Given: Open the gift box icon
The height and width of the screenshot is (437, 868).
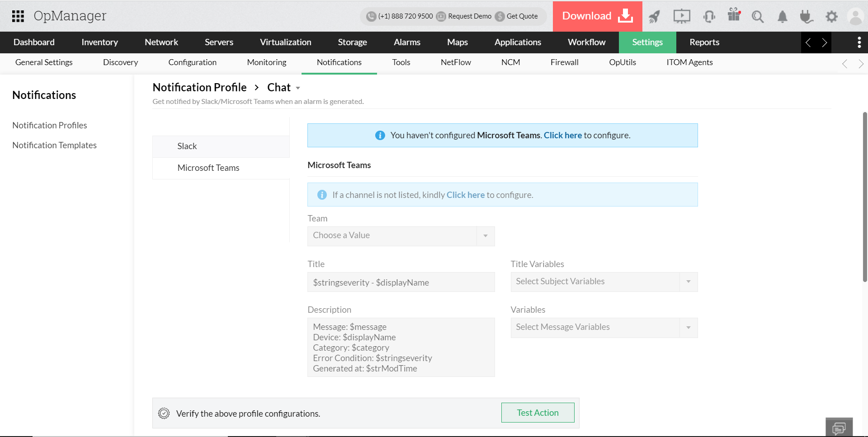Looking at the screenshot, I should pyautogui.click(x=734, y=15).
